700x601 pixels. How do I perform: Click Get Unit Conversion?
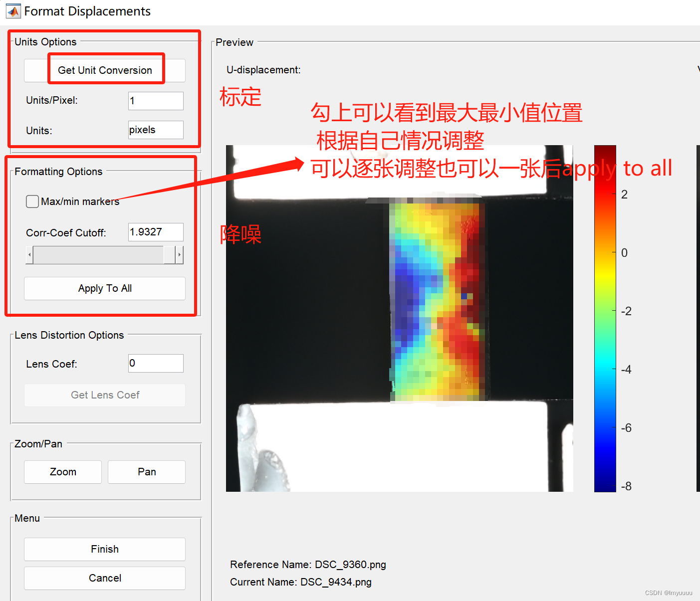[x=105, y=70]
